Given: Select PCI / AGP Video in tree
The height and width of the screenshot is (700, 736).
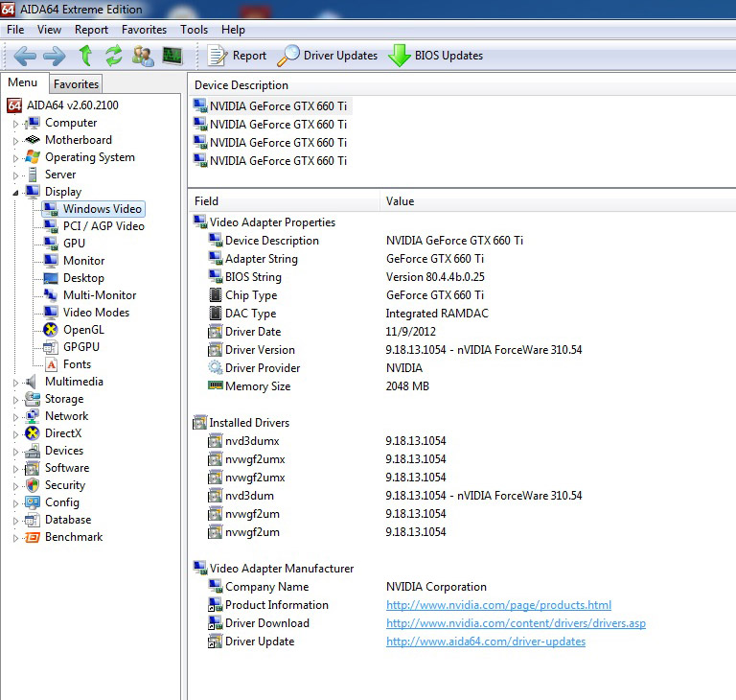Looking at the screenshot, I should [103, 226].
